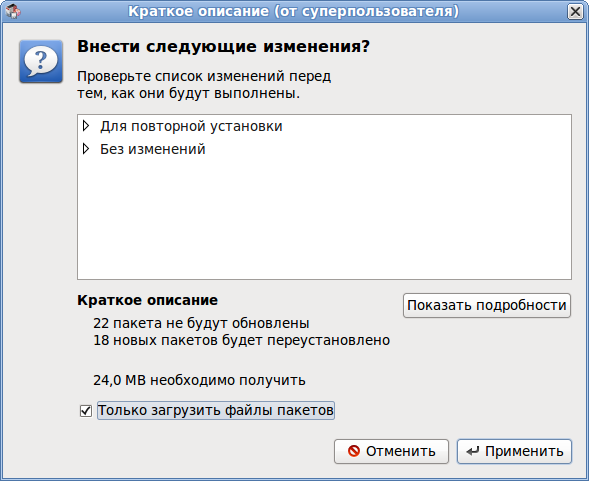Click the 'Внести следующие изменения?' heading
Image resolution: width=589 pixels, height=481 pixels.
coord(224,47)
